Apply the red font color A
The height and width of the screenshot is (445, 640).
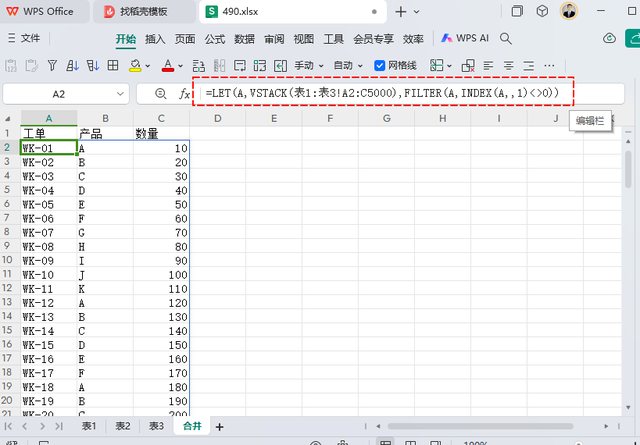tap(168, 65)
